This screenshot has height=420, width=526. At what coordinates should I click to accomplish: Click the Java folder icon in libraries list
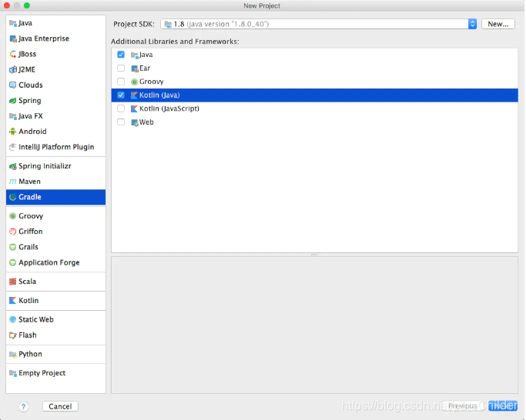pos(135,55)
